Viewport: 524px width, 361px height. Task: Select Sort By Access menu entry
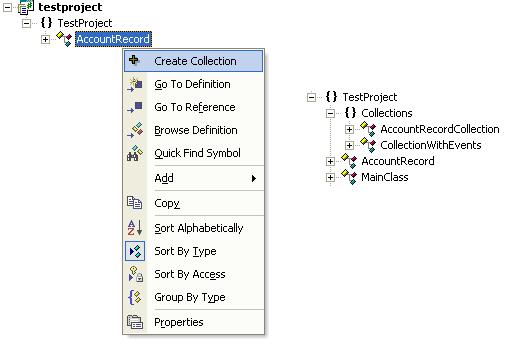(193, 274)
